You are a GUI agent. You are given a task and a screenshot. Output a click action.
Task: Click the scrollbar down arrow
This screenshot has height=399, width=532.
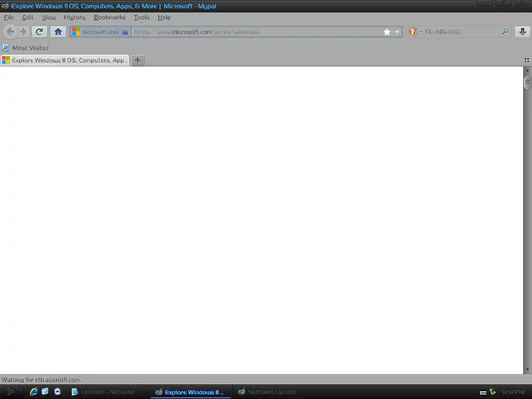coord(527,369)
